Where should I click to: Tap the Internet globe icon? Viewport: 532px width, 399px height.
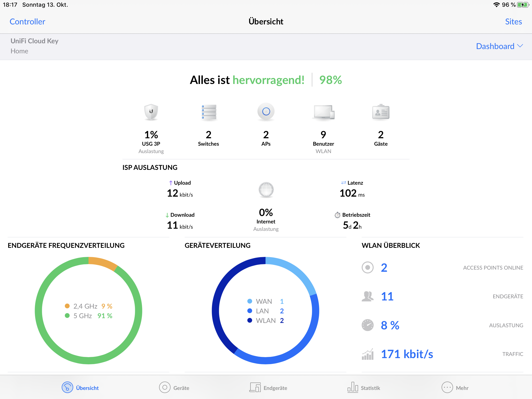266,190
